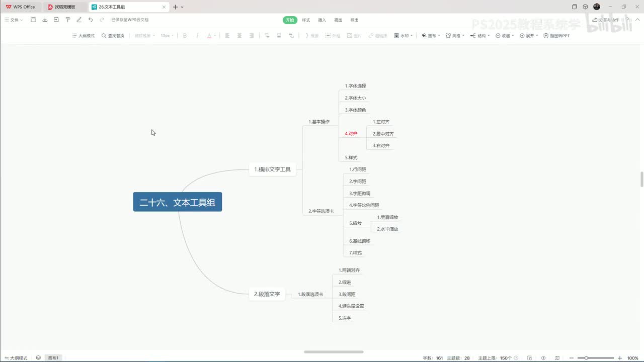Viewport: 644px width, 362px height.
Task: Open 脑图转PPT converter
Action: (556, 36)
